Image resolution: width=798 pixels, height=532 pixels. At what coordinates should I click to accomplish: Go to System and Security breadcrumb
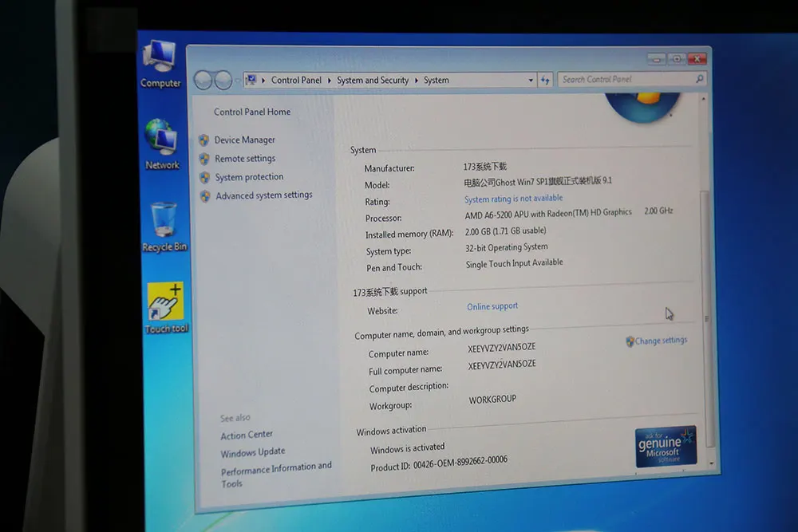point(373,81)
